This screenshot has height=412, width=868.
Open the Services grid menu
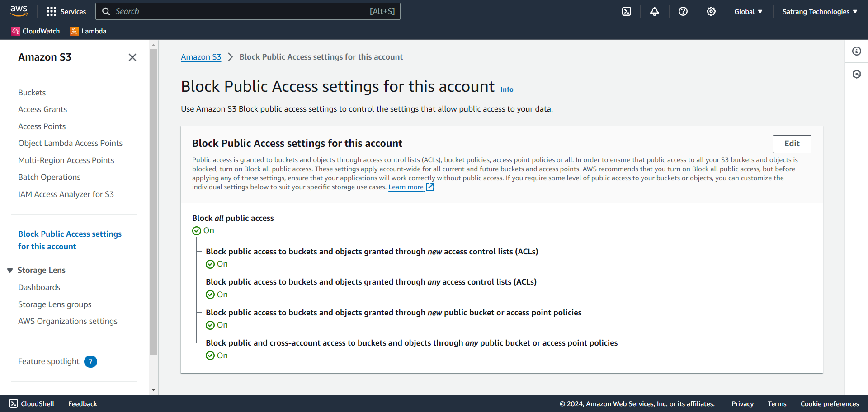66,11
